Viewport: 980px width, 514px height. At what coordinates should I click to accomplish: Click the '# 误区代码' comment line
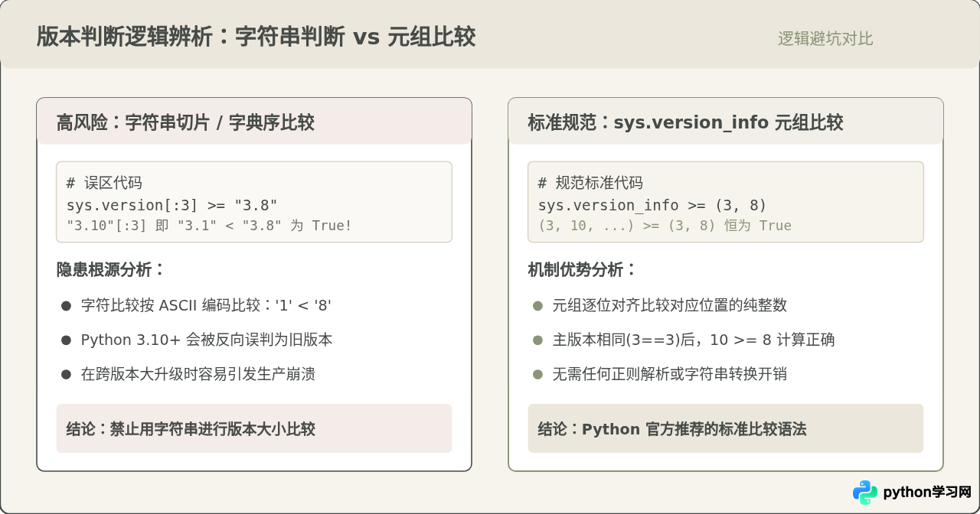(x=104, y=184)
